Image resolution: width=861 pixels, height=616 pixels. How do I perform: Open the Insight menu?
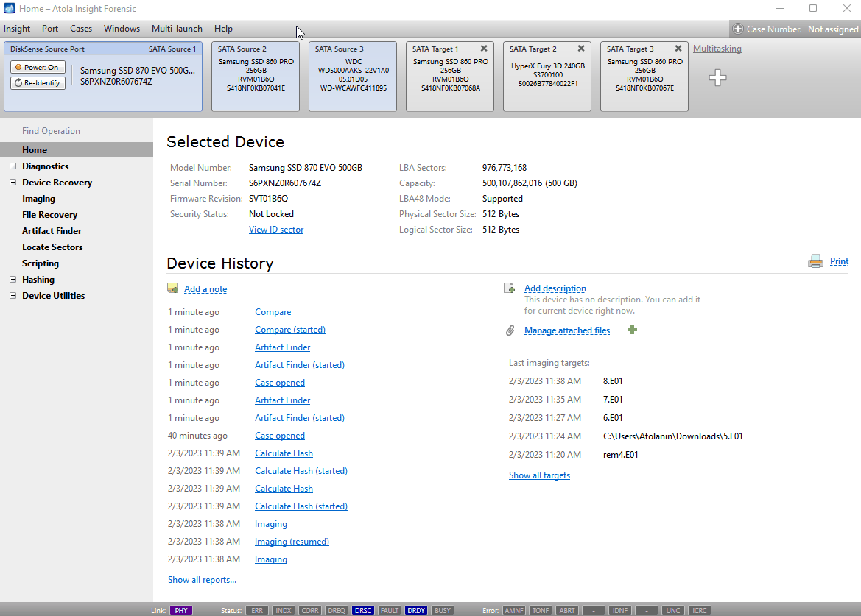(17, 29)
